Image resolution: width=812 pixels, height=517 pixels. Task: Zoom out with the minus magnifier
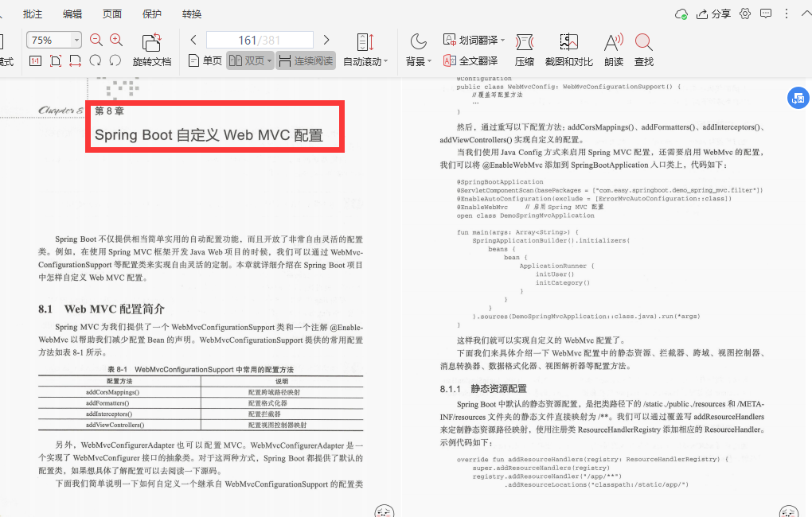click(x=96, y=40)
